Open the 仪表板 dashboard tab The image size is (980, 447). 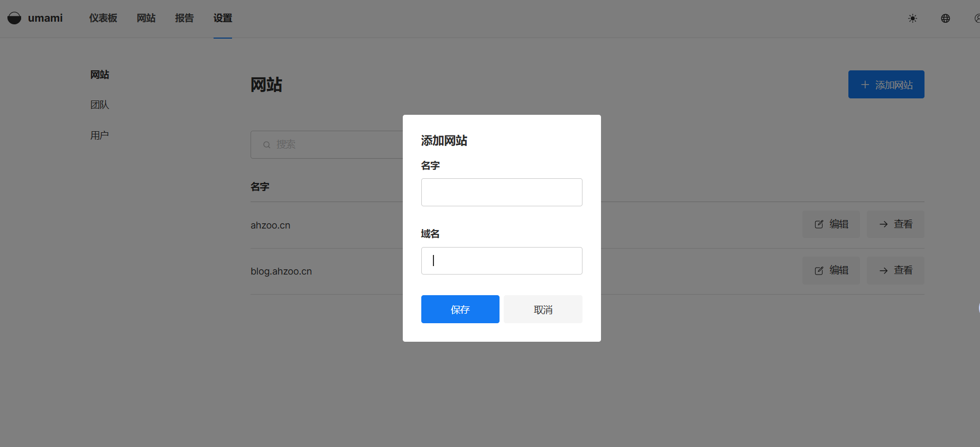(x=103, y=18)
